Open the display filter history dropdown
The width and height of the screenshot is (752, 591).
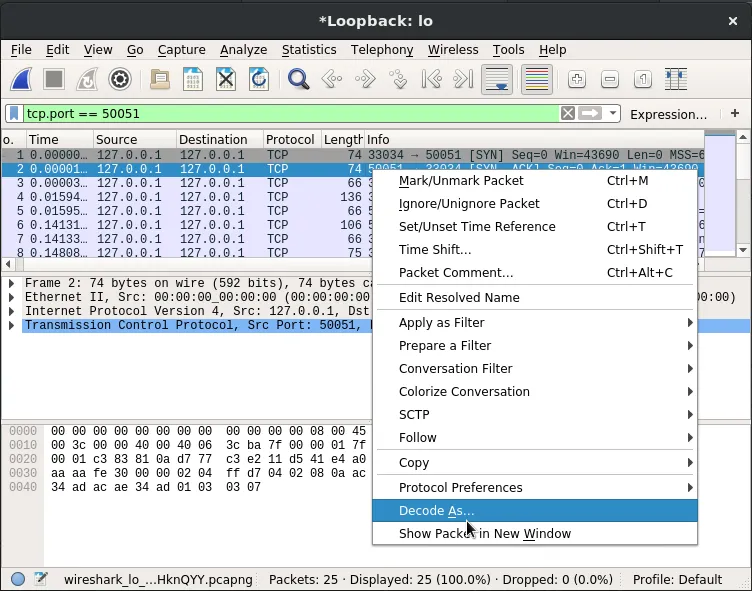tap(613, 114)
